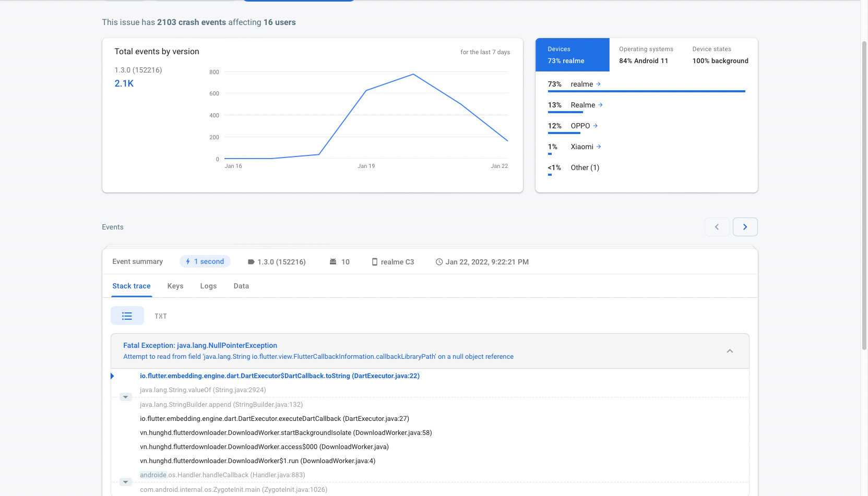Viewport: 868px width, 496px height.
Task: Expand hidden frames below java.lang.String.valueOf
Action: pyautogui.click(x=125, y=396)
